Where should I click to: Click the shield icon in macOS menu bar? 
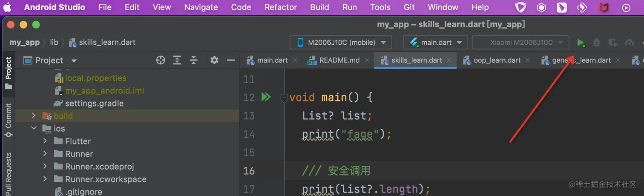[x=520, y=7]
